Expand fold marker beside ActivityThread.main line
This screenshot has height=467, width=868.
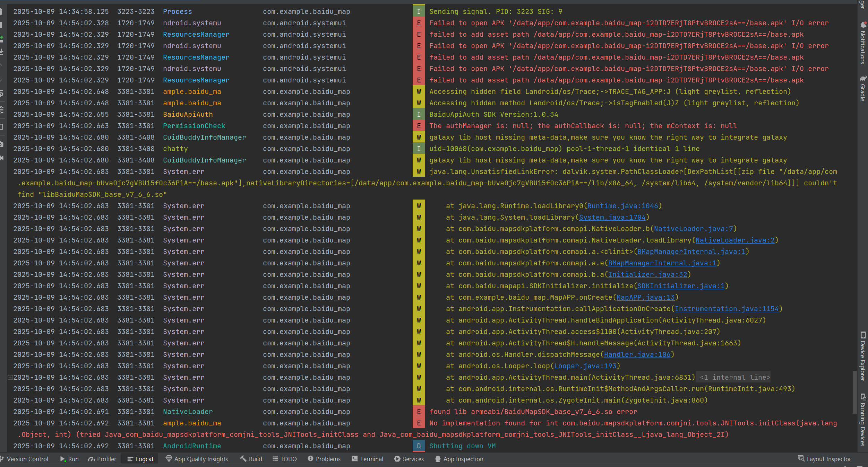10,377
